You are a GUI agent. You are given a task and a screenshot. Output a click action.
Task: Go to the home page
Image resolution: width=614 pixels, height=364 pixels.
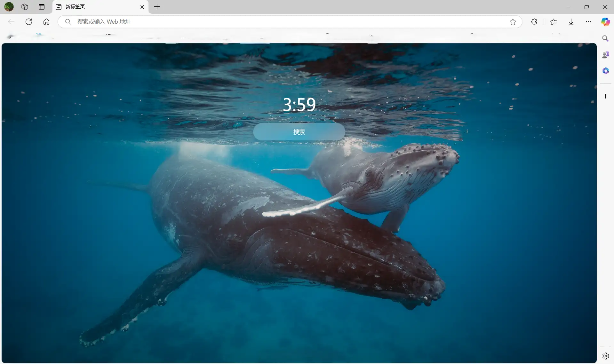point(46,22)
